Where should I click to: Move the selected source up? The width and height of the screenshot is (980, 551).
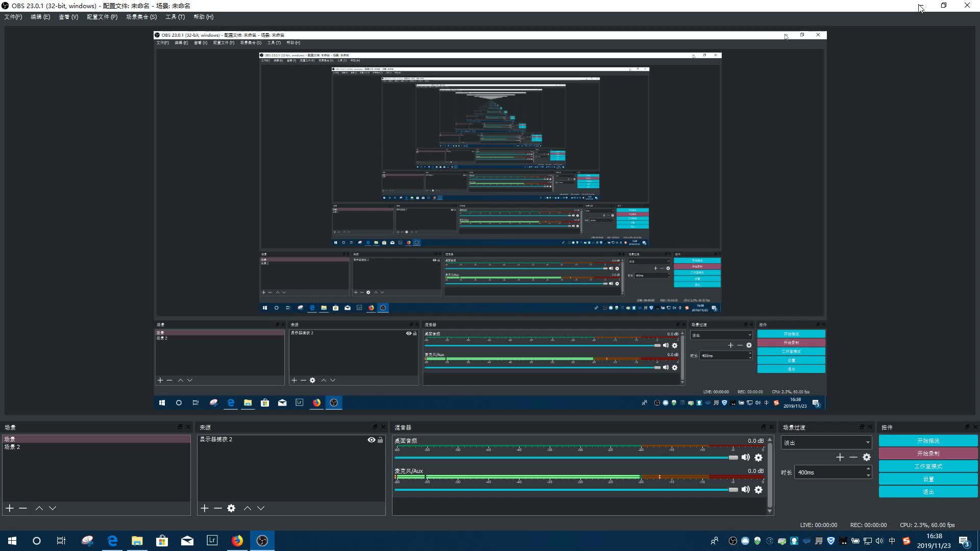248,508
